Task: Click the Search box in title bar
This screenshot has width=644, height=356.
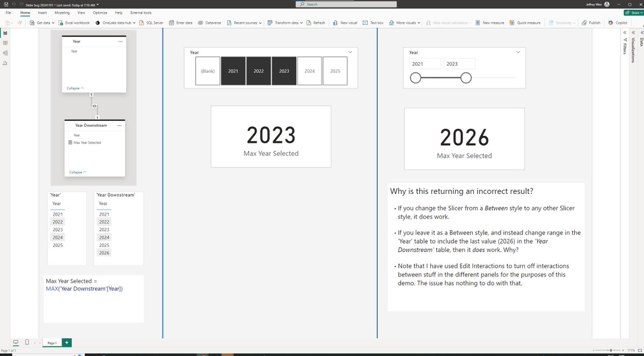Action: coord(347,4)
